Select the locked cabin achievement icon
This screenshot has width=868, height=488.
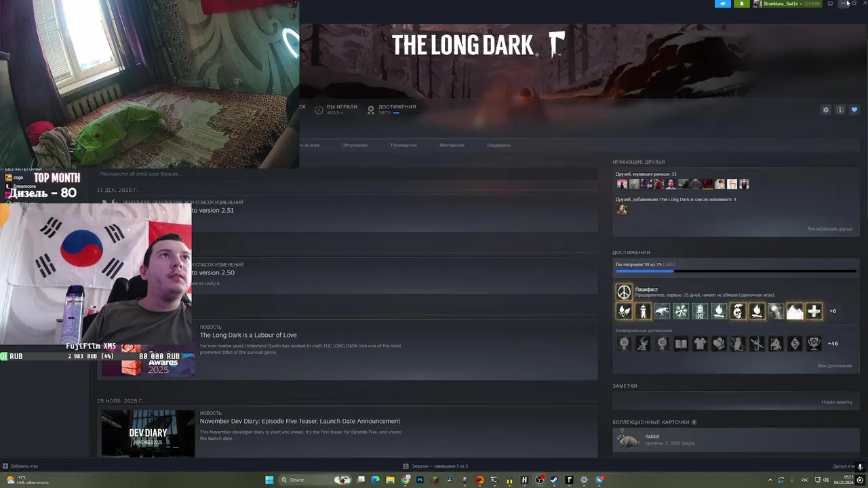click(776, 344)
